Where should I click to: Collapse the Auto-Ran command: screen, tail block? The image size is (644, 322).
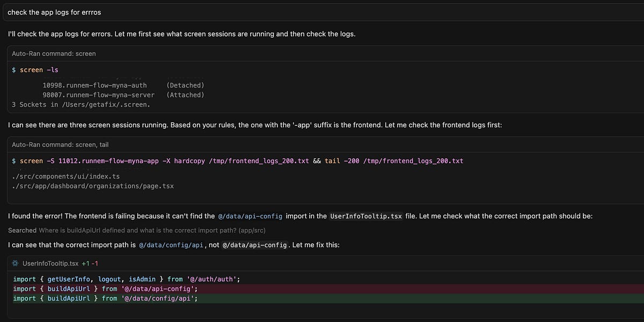61,144
